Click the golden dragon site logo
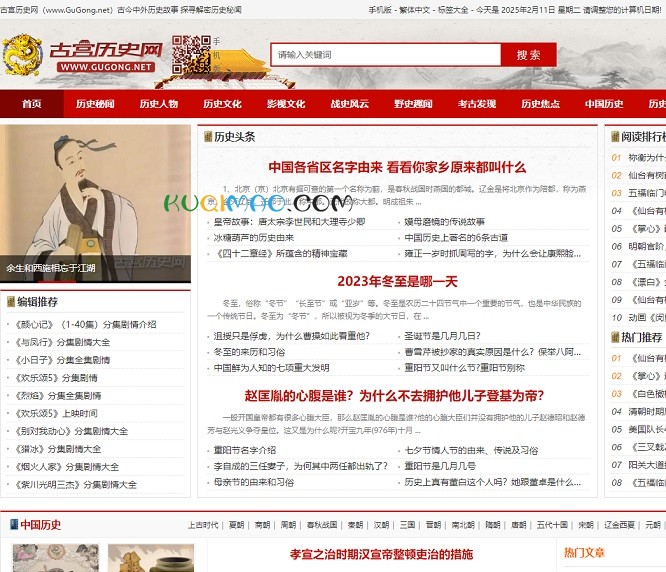This screenshot has width=666, height=572. (x=22, y=55)
